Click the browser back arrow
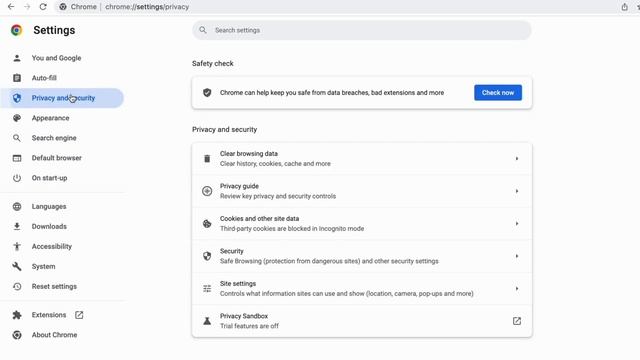The width and height of the screenshot is (640, 360). pos(11,7)
